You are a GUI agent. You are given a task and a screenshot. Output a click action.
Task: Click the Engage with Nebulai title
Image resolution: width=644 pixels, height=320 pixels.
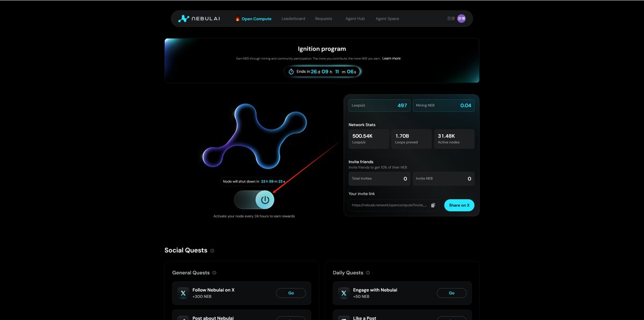pos(376,290)
